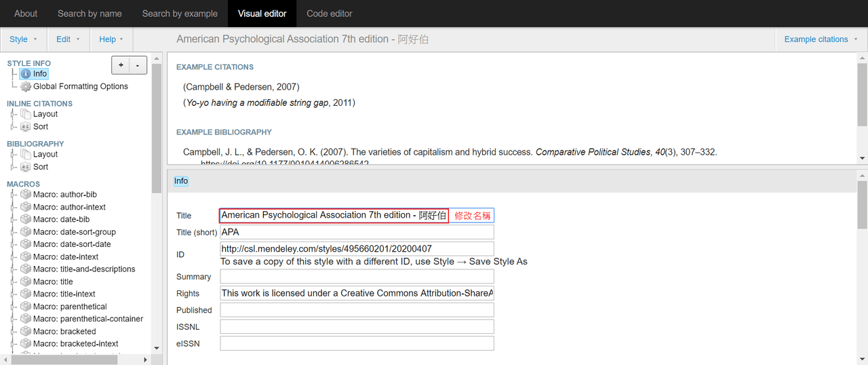Viewport: 868px width, 365px height.
Task: Click the cube icon for Macro: date-intext
Action: (26, 256)
